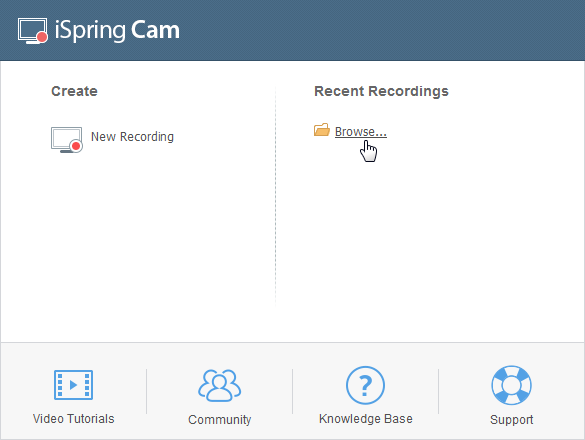The width and height of the screenshot is (585, 440).
Task: Select the Community text label
Action: pos(219,419)
